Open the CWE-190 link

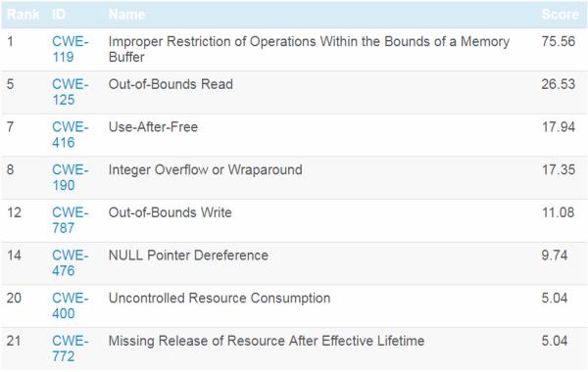71,177
